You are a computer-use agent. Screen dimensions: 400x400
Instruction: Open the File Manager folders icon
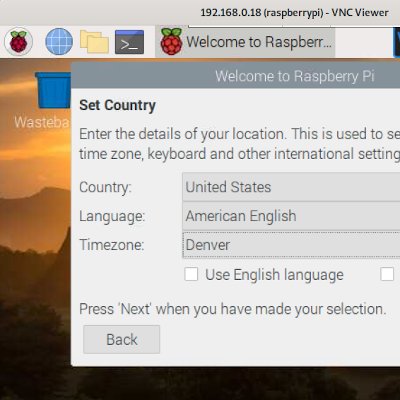(x=94, y=42)
